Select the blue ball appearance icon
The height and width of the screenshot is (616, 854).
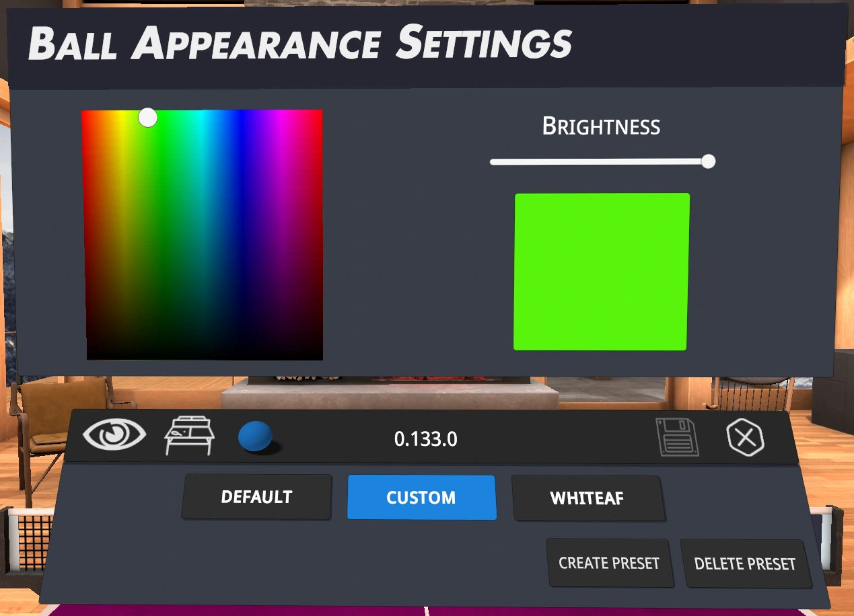(x=256, y=436)
